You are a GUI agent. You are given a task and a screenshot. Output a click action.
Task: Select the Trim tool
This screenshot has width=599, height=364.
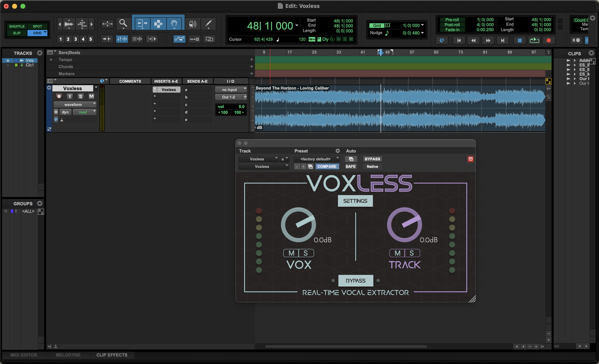[142, 23]
